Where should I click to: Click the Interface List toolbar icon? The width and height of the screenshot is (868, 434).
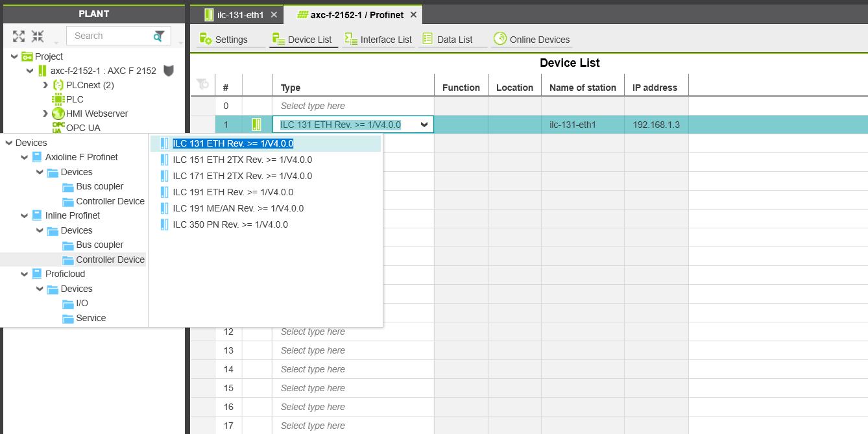351,39
